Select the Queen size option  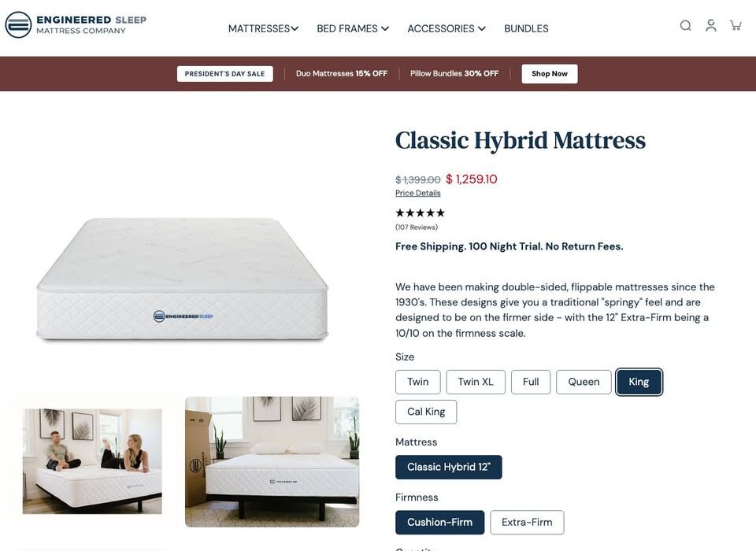pos(584,382)
